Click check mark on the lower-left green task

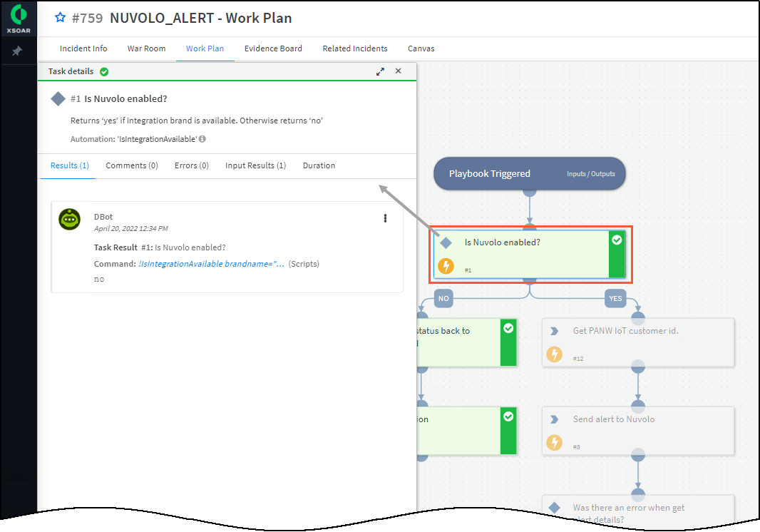[x=508, y=416]
